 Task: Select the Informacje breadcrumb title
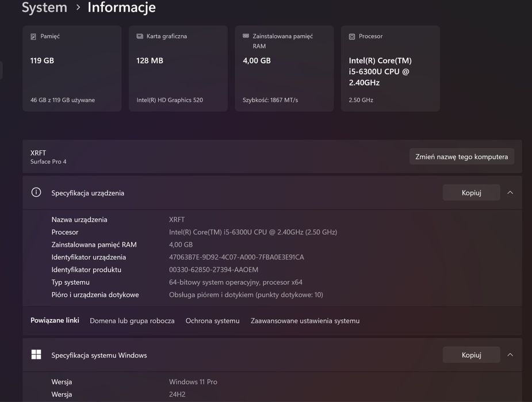[x=121, y=7]
